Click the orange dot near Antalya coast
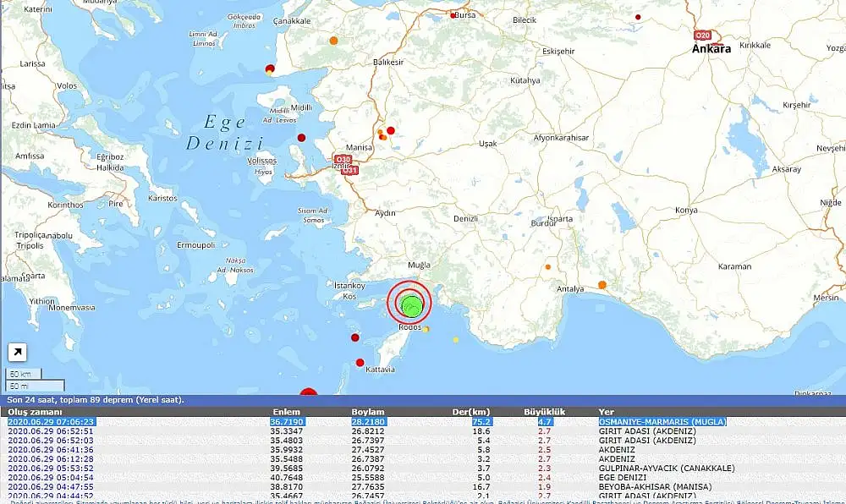Image resolution: width=846 pixels, height=504 pixels. click(x=602, y=285)
